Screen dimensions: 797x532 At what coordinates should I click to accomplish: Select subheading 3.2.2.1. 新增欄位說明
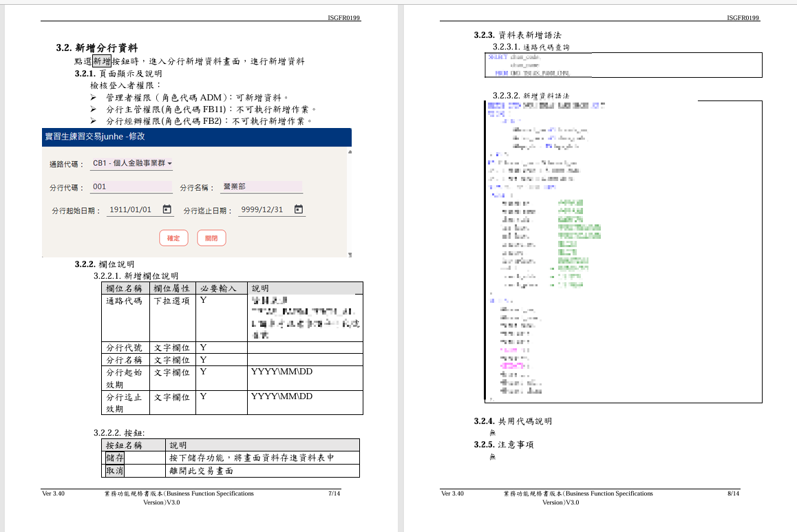pyautogui.click(x=136, y=276)
